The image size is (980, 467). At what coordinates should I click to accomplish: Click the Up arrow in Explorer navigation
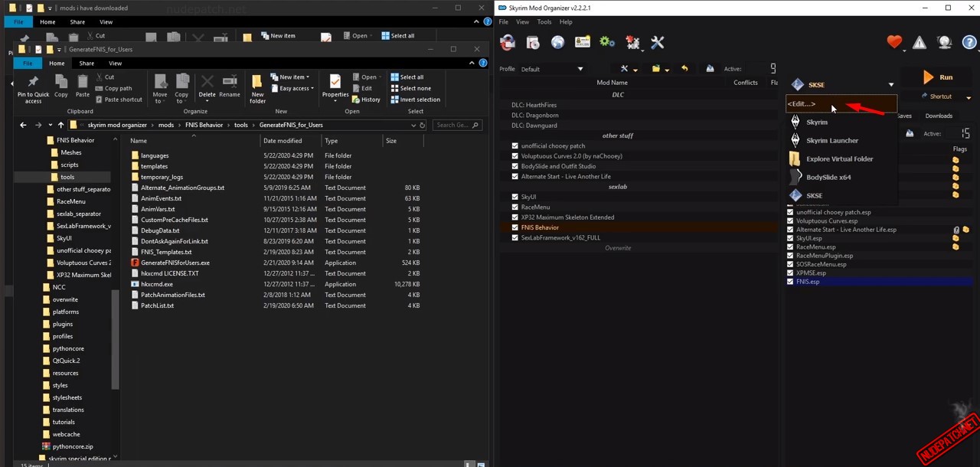pos(60,125)
